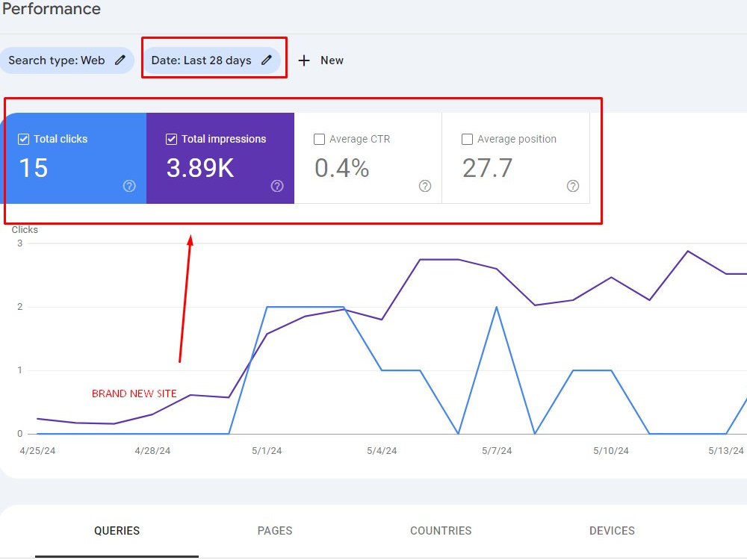Edit the Date: Last 28 days pencil
Viewport: 747px width, 560px height.
[267, 60]
